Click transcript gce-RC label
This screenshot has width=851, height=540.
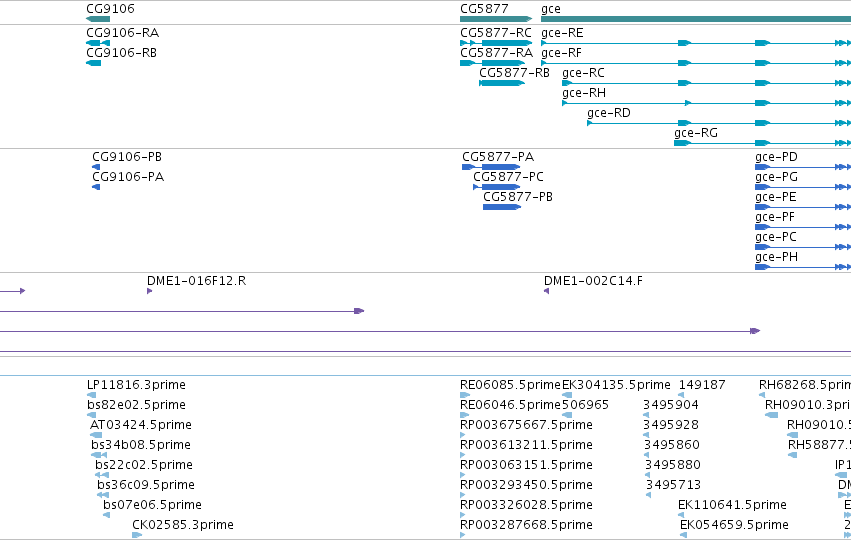(x=583, y=73)
